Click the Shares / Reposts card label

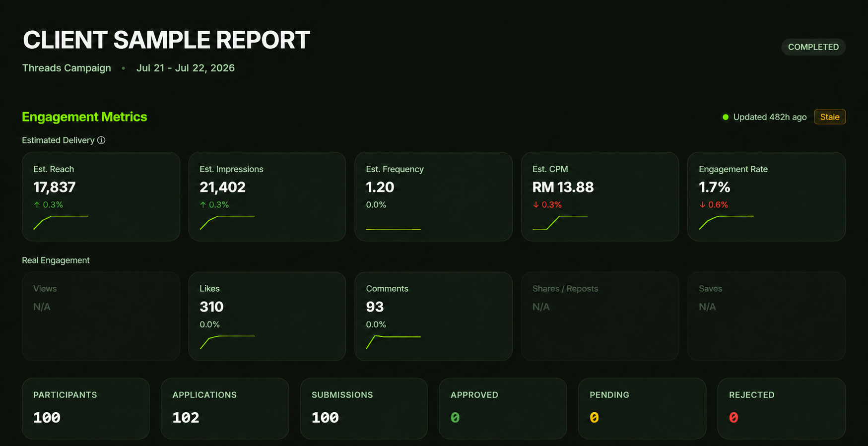point(565,289)
